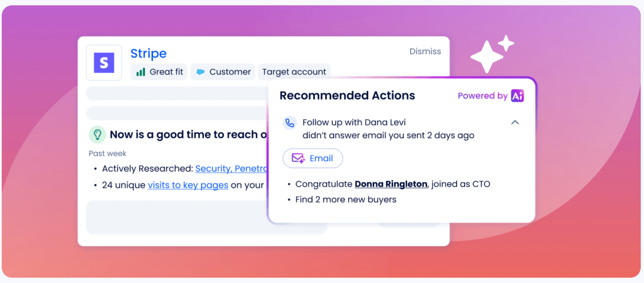
Task: Collapse the Follow up with Dana Levi item
Action: pos(515,122)
